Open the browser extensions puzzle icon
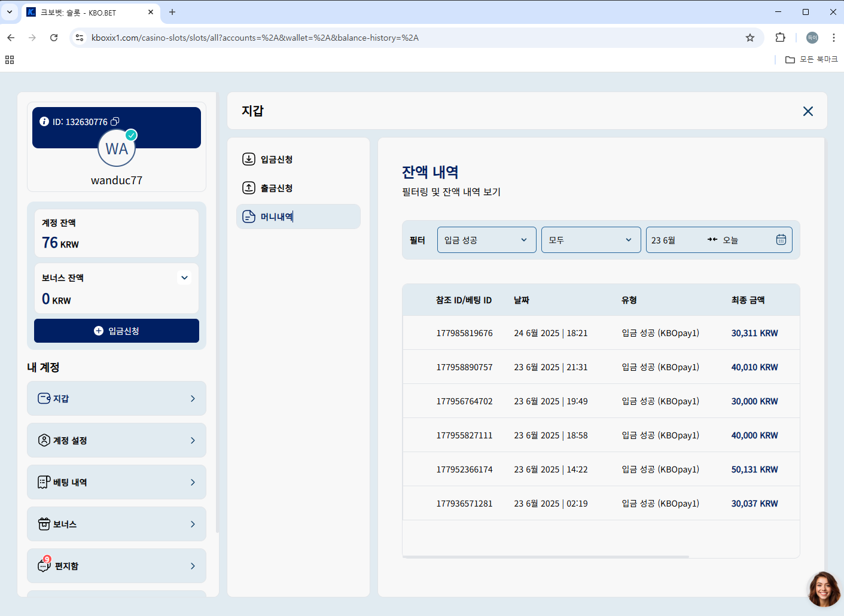844x616 pixels. click(x=780, y=38)
